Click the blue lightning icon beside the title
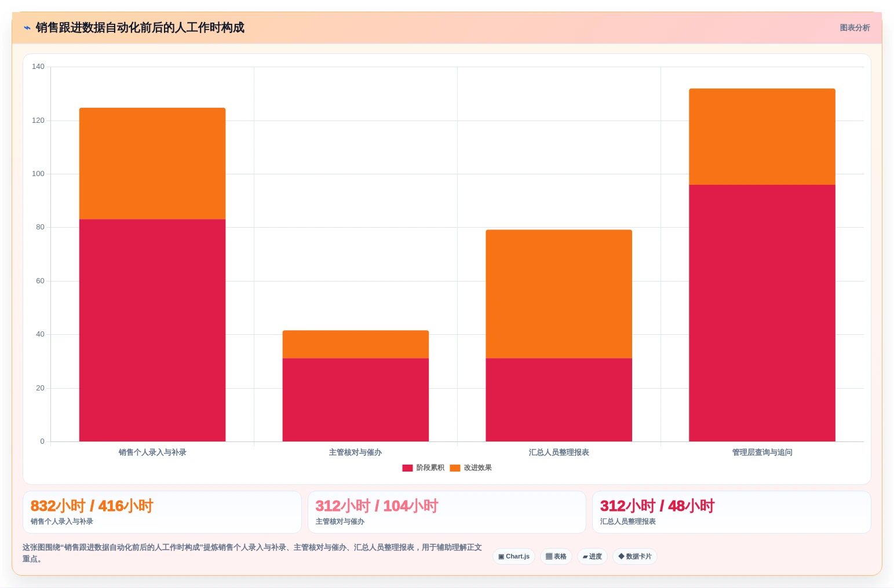The height and width of the screenshot is (588, 894). click(27, 28)
